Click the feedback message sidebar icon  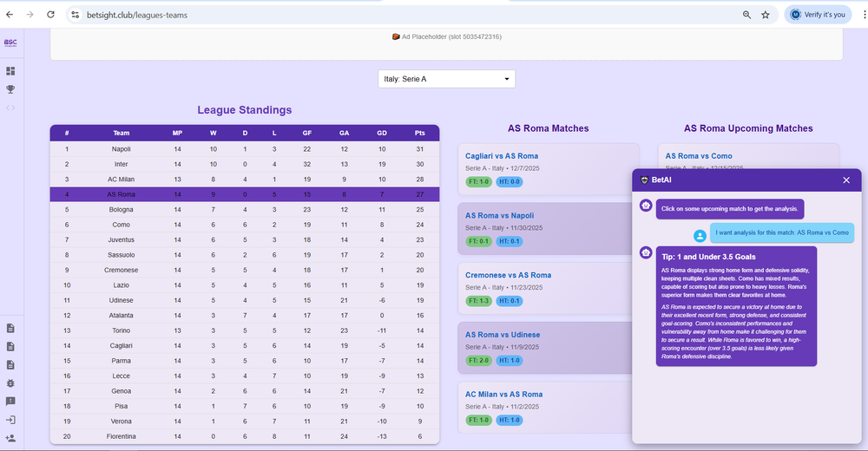point(10,402)
